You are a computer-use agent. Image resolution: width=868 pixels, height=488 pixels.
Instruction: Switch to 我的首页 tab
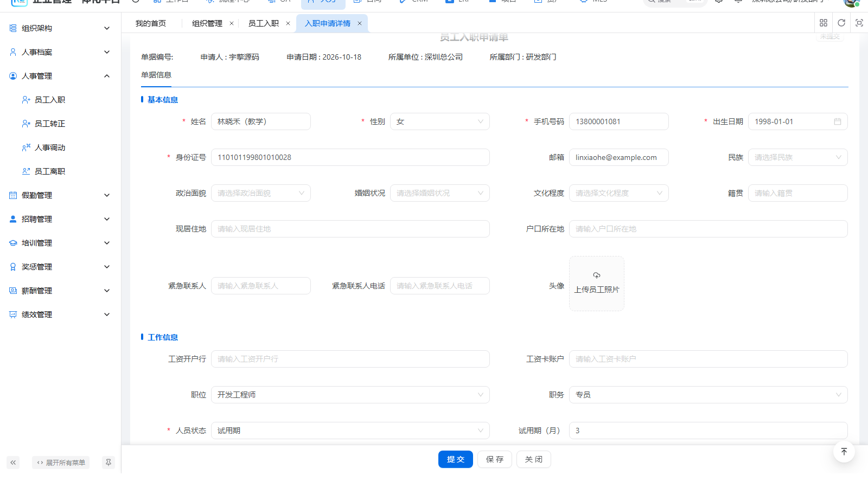(151, 23)
